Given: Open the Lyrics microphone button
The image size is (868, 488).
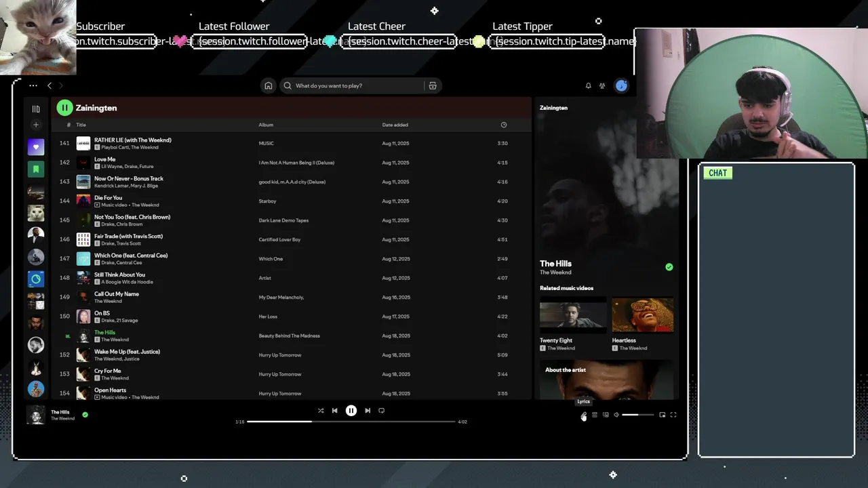Looking at the screenshot, I should [584, 415].
